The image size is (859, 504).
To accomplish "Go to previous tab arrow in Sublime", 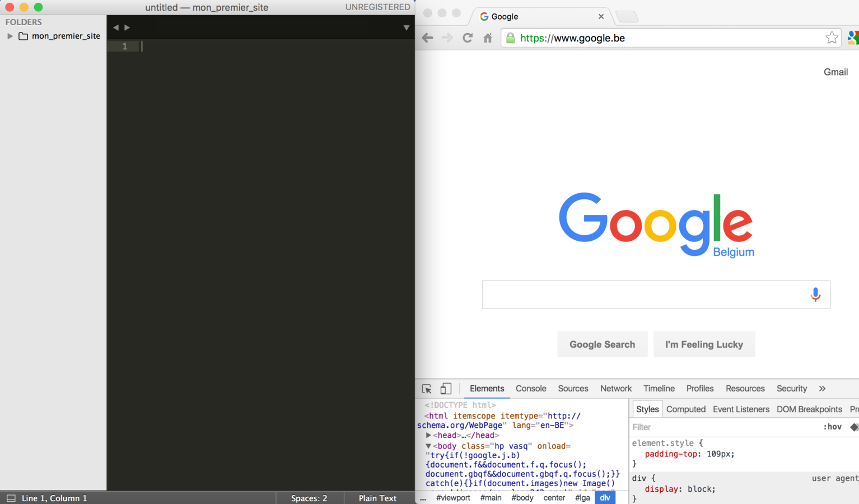I will point(116,27).
